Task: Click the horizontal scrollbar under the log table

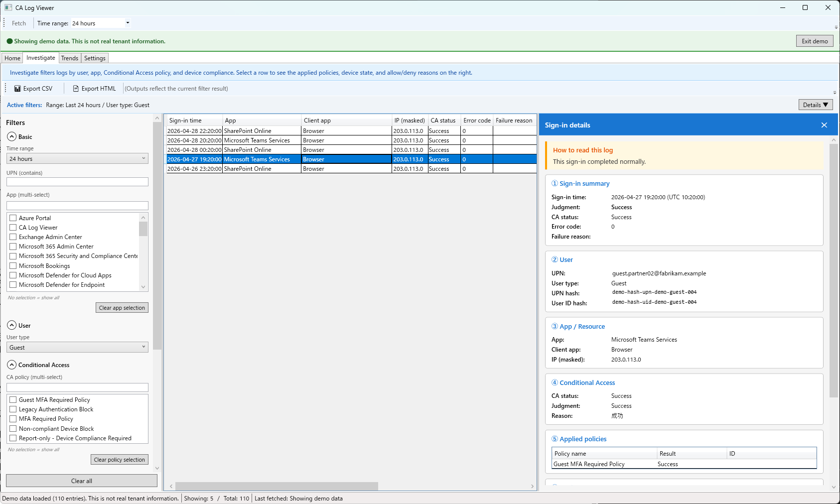Action: pos(277,486)
